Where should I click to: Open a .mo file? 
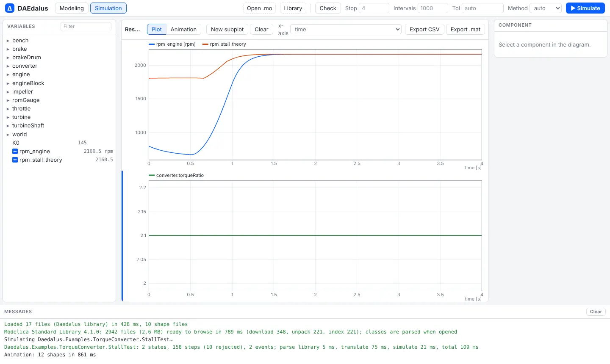tap(259, 8)
